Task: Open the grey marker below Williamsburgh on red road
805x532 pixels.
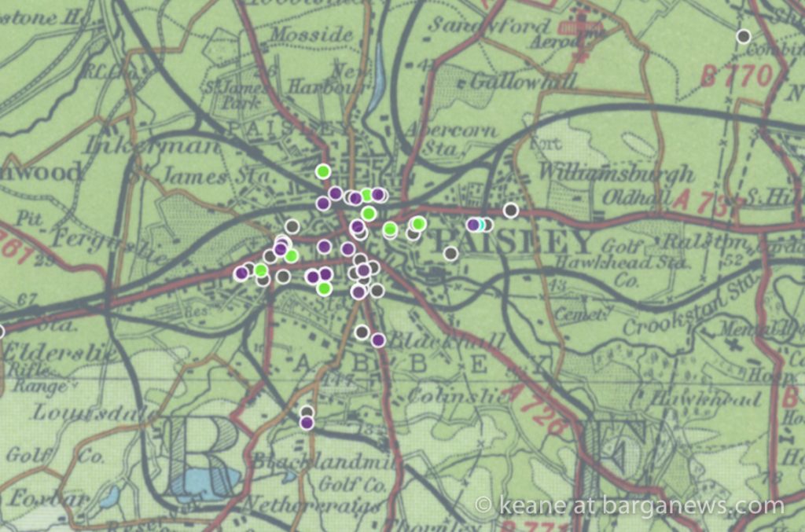Action: point(511,210)
